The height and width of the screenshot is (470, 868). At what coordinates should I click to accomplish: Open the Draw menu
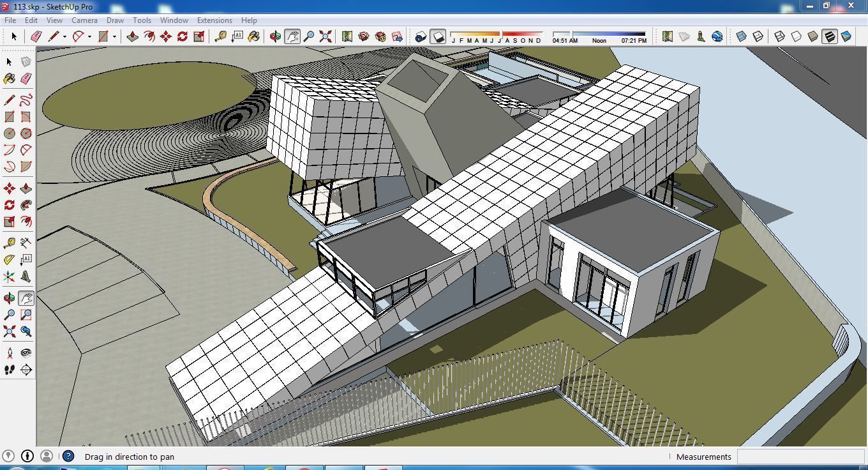[x=115, y=20]
